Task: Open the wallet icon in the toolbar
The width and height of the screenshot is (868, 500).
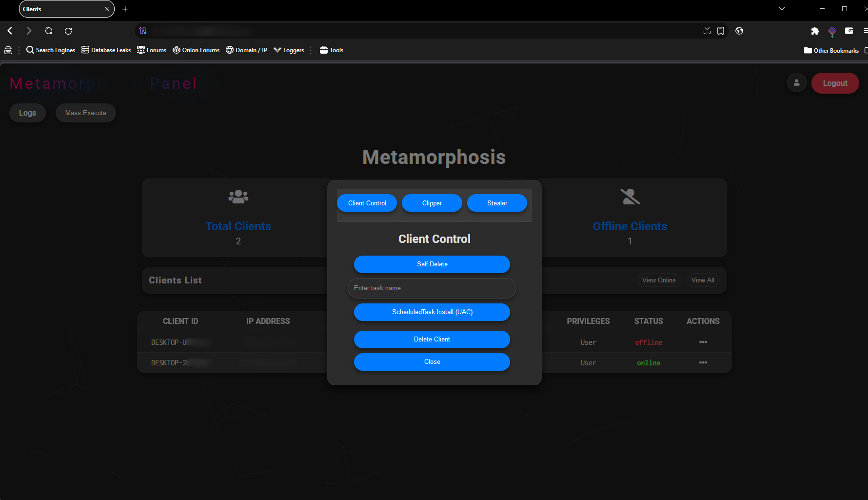Action: [849, 31]
